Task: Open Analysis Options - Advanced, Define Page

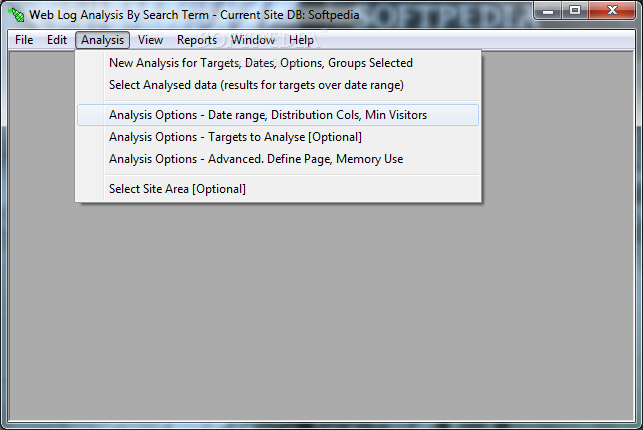Action: [278, 159]
